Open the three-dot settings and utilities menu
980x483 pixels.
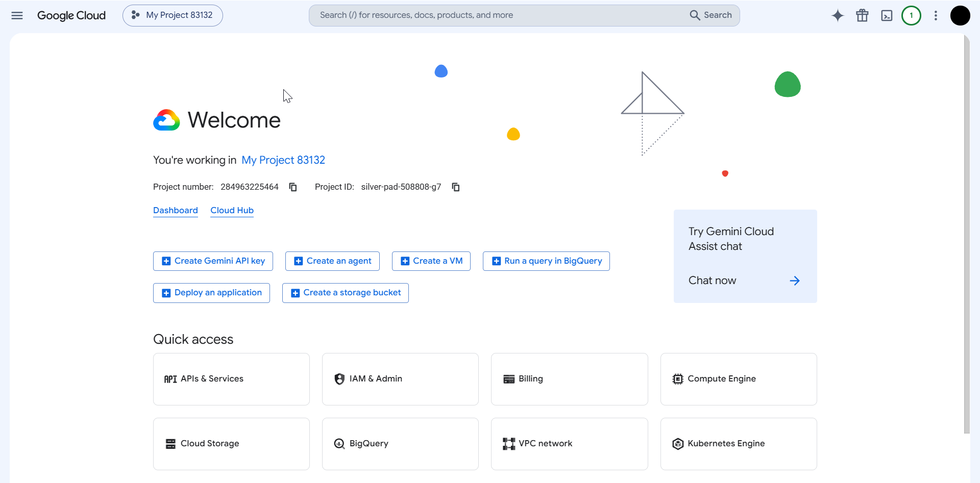click(x=936, y=15)
